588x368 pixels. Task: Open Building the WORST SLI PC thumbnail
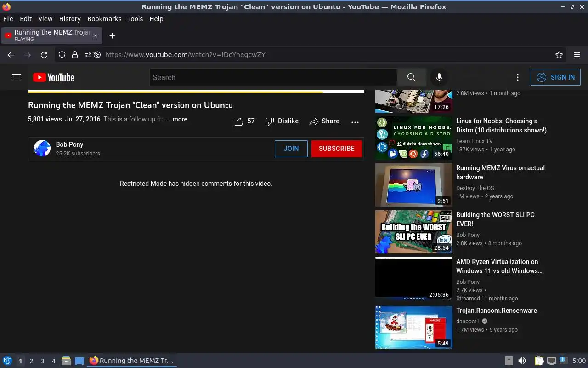pos(414,232)
